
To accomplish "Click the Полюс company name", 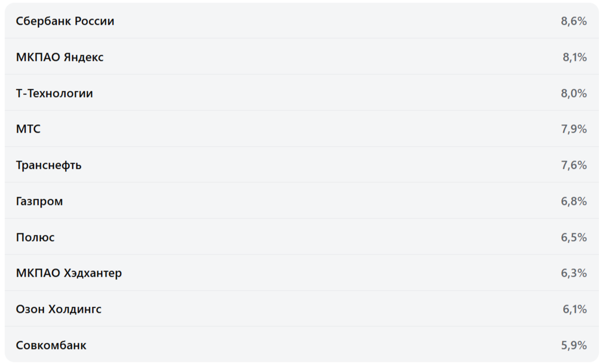I will (35, 238).
